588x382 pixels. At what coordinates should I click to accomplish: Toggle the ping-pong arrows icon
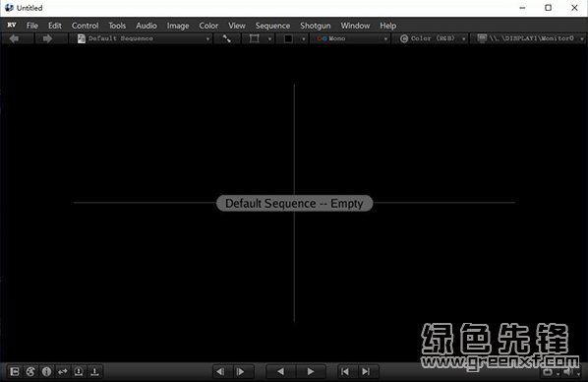click(63, 371)
